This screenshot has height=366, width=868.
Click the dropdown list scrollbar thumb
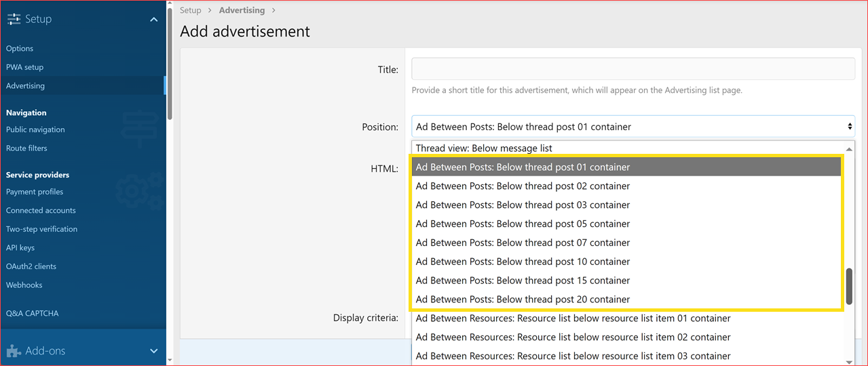point(849,286)
